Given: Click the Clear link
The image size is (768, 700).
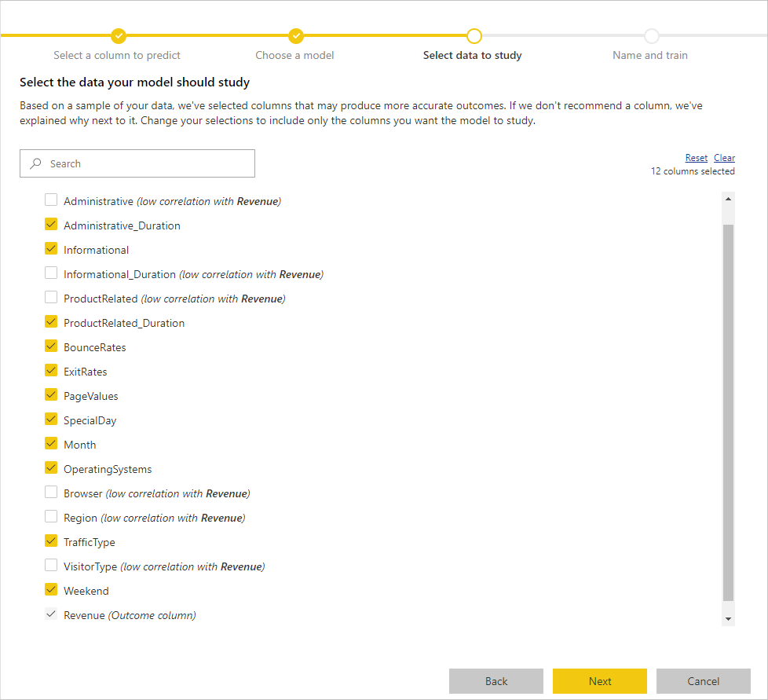Looking at the screenshot, I should 724,158.
